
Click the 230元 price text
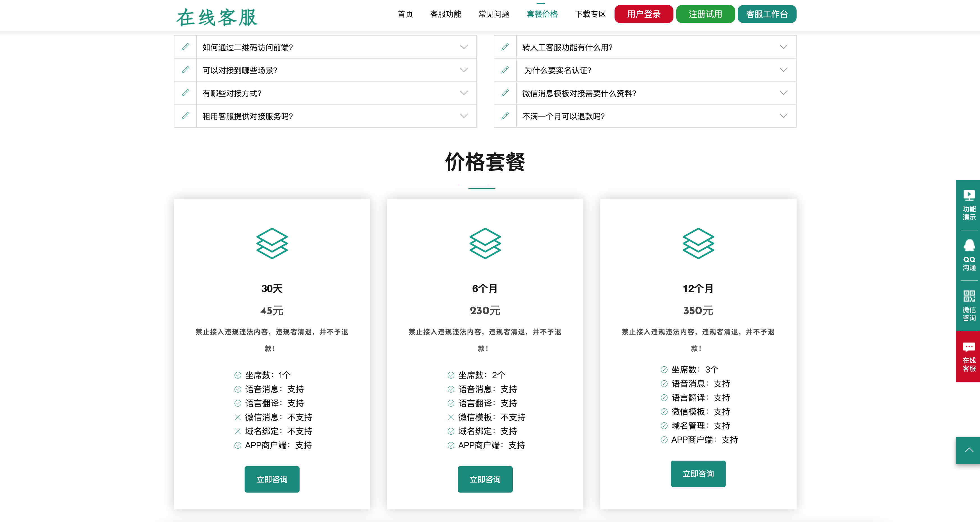pos(485,311)
